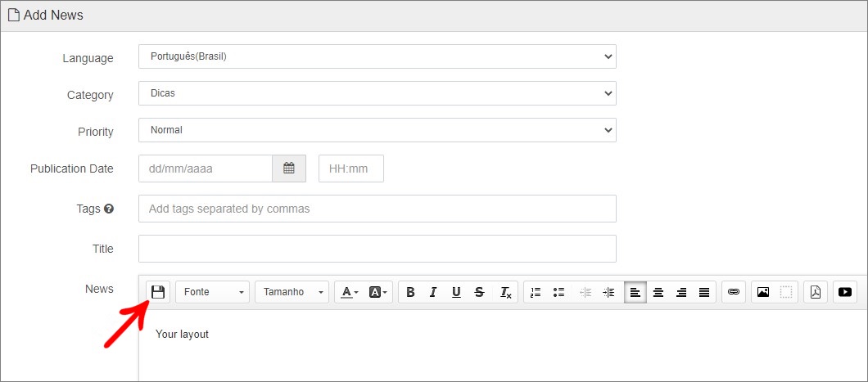This screenshot has width=868, height=382.
Task: Insert a hyperlink with the link icon
Action: 734,292
